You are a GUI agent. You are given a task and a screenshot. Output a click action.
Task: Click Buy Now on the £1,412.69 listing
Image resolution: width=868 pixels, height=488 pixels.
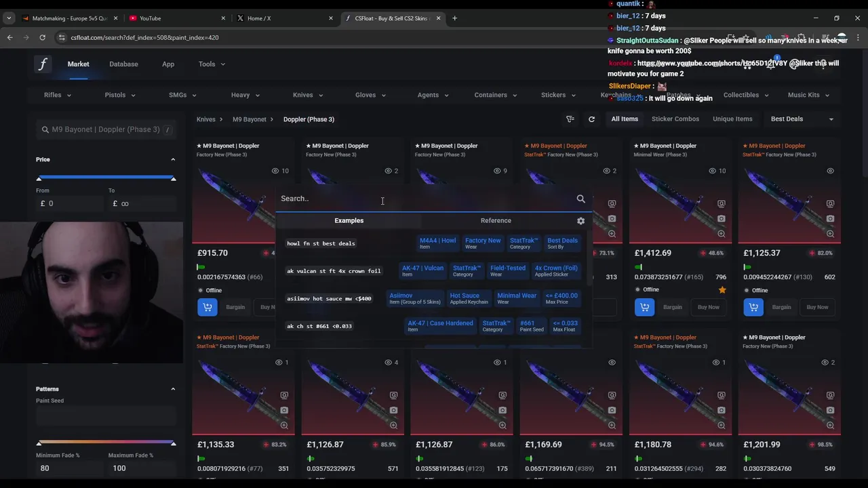tap(709, 307)
